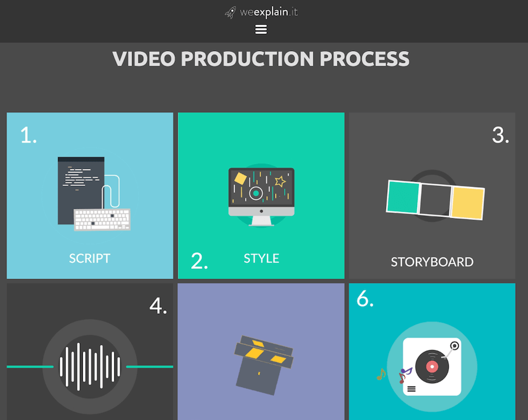The image size is (528, 420).
Task: Click the SCRIPT label
Action: pos(90,258)
